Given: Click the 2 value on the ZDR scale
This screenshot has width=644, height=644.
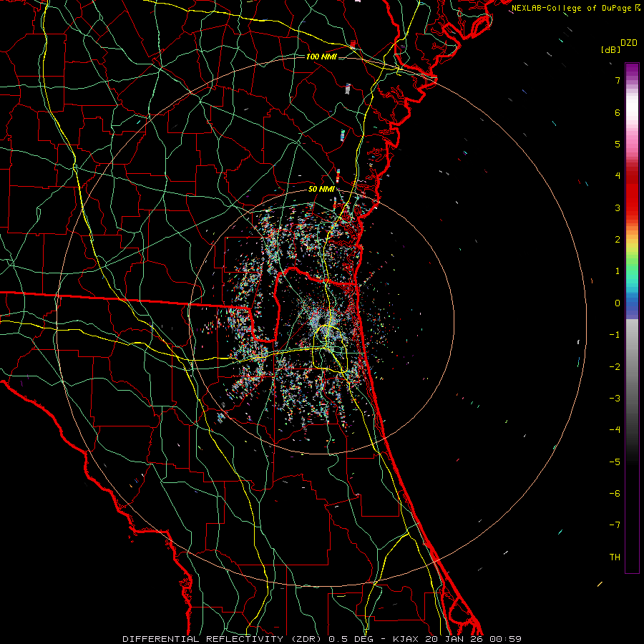Looking at the screenshot, I should click(618, 240).
